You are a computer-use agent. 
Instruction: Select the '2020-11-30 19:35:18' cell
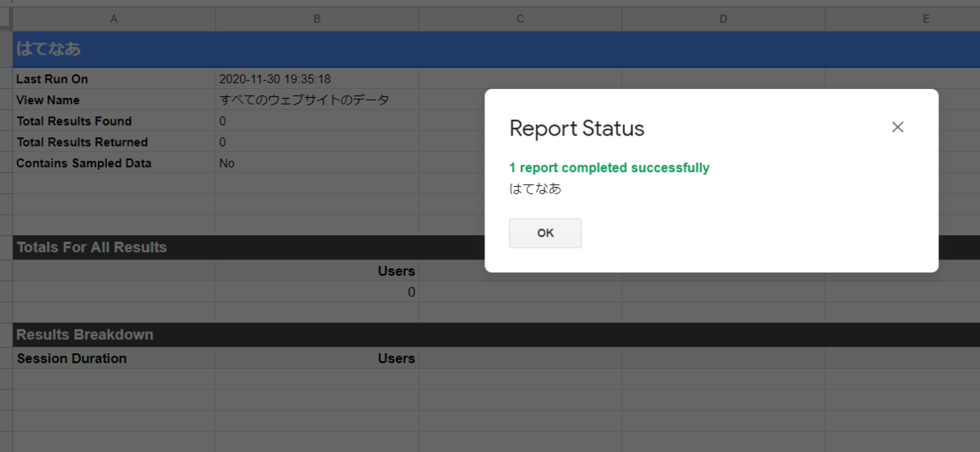[x=317, y=79]
